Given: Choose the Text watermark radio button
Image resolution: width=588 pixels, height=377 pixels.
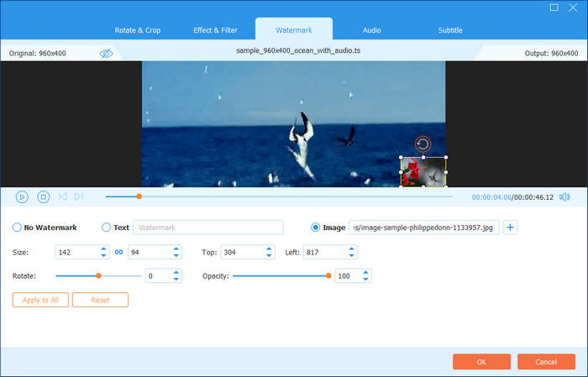Looking at the screenshot, I should tap(106, 228).
